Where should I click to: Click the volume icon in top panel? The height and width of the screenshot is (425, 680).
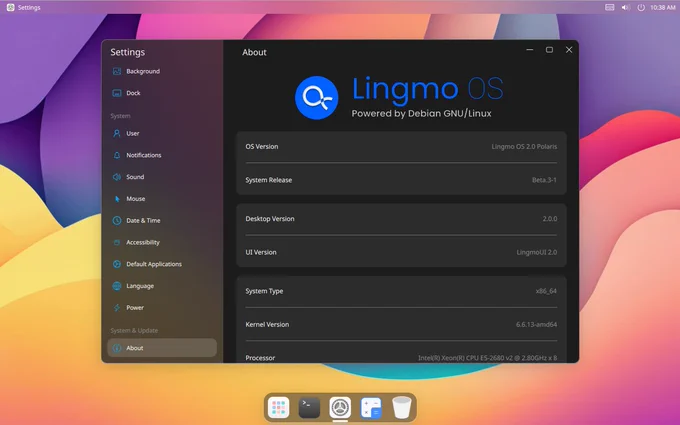click(x=625, y=7)
